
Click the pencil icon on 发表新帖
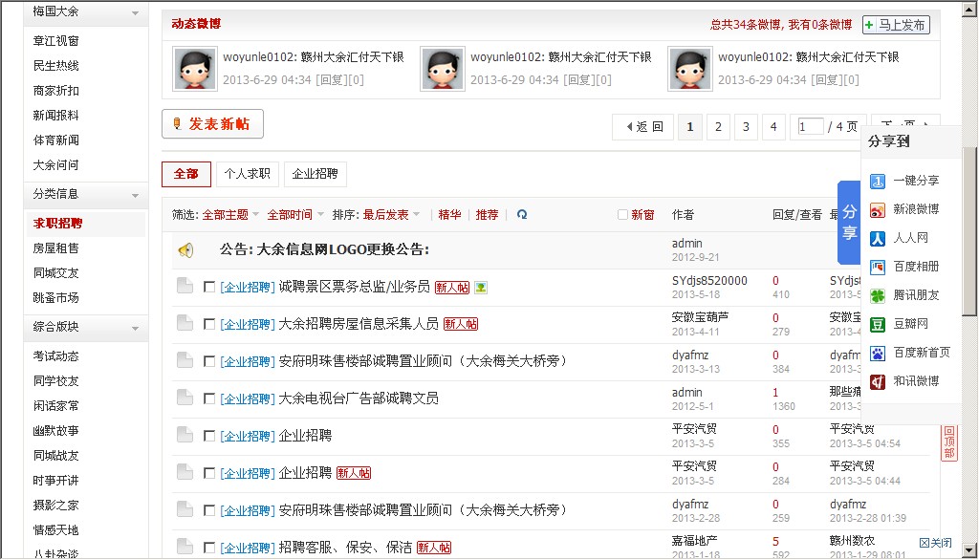[x=177, y=123]
